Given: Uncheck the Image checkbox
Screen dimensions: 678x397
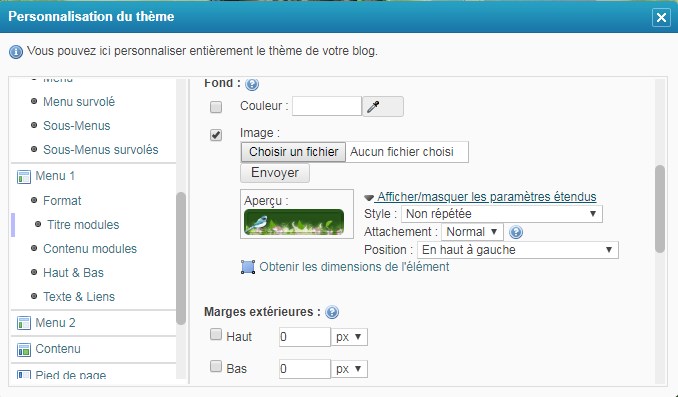Looking at the screenshot, I should point(216,135).
